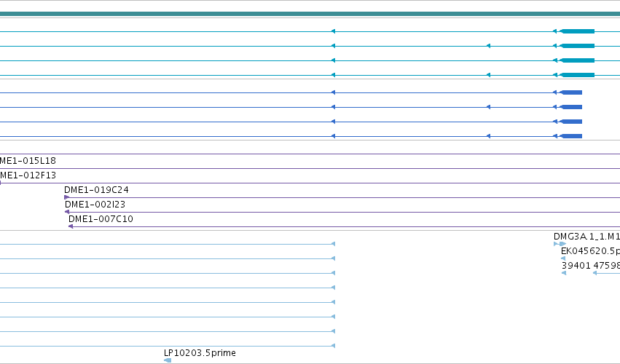Click the arrowhead at DME1-002I23 line start
The image size is (620, 364).
click(x=67, y=212)
